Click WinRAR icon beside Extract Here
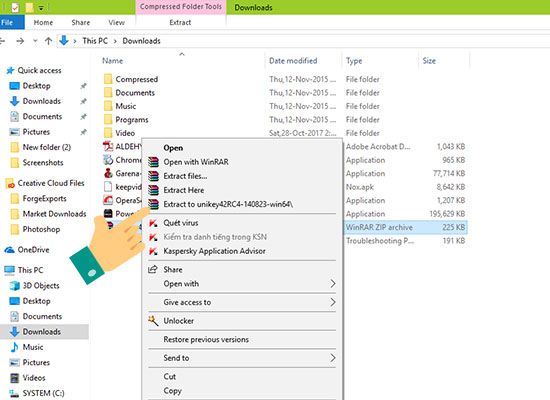Screen dimensions: 550x400 [x=153, y=190]
